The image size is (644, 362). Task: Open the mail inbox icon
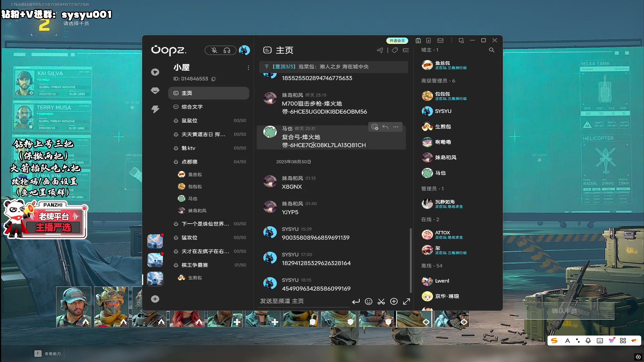point(440,41)
